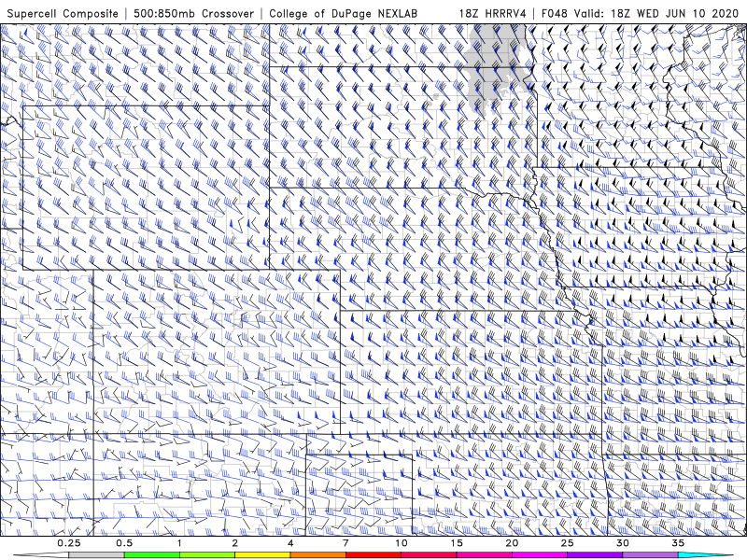This screenshot has width=747, height=560.
Task: Click 'College of DuPage NEXLAB' header text
Action: point(343,13)
